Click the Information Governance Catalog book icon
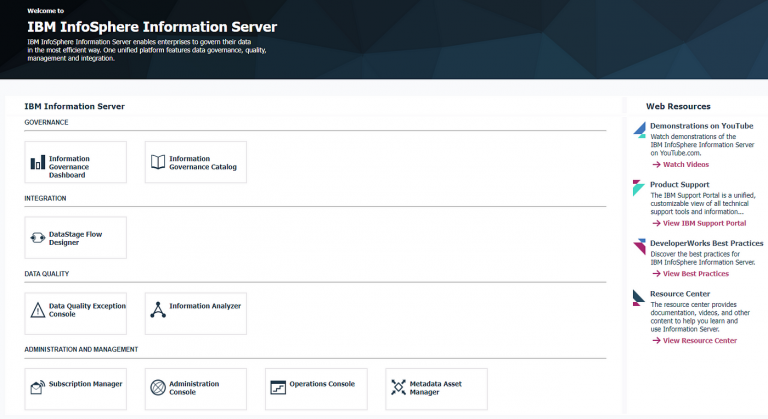Screen dimensions: 768x419 pos(158,162)
